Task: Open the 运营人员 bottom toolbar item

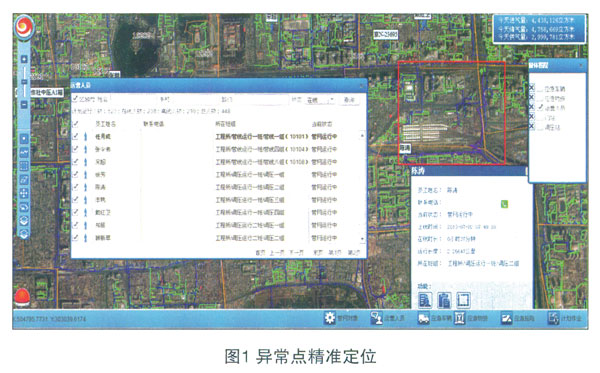Action: [x=388, y=318]
